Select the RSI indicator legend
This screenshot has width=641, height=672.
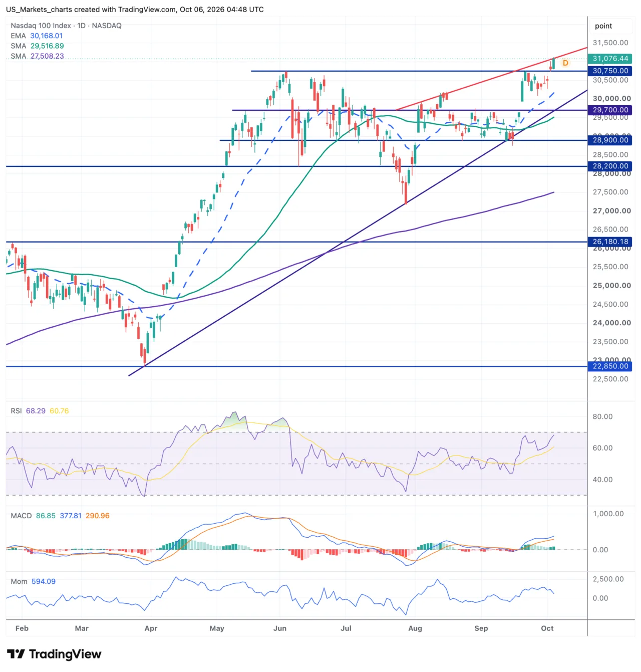(40, 411)
